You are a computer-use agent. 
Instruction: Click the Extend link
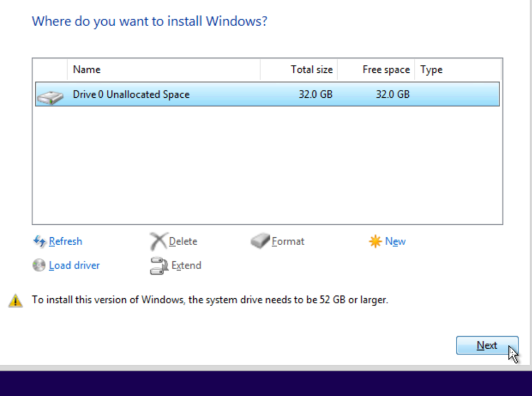click(x=186, y=265)
